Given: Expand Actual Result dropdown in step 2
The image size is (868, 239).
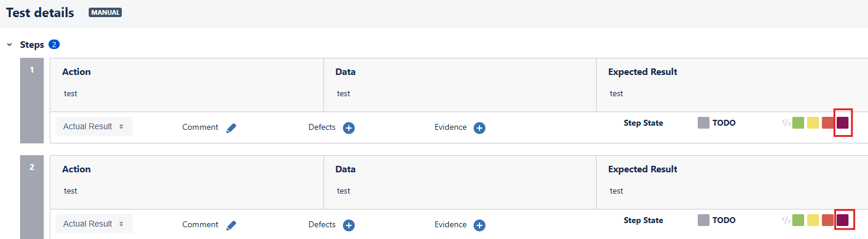Looking at the screenshot, I should [95, 224].
